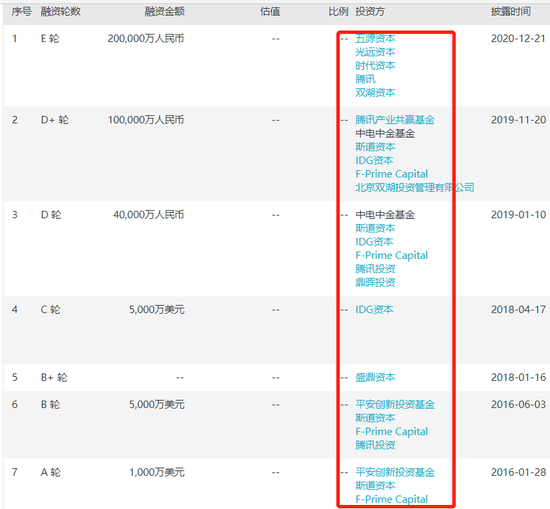
Task: Select the date 2018-04-17
Action: [x=518, y=309]
